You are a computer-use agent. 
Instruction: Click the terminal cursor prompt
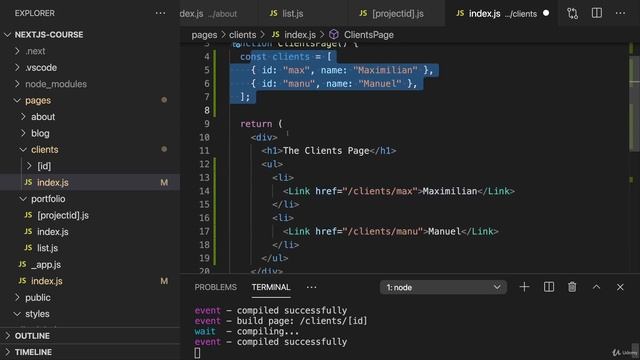198,353
